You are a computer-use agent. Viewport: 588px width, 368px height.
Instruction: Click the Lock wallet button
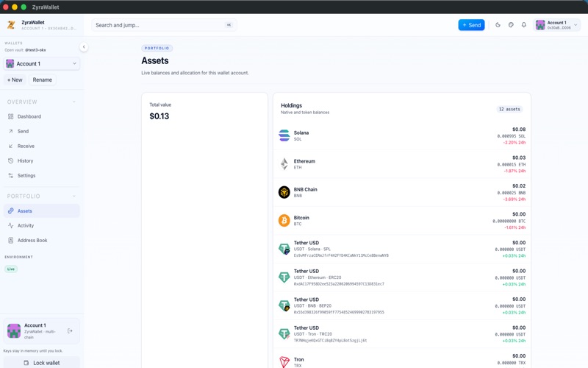click(x=42, y=362)
